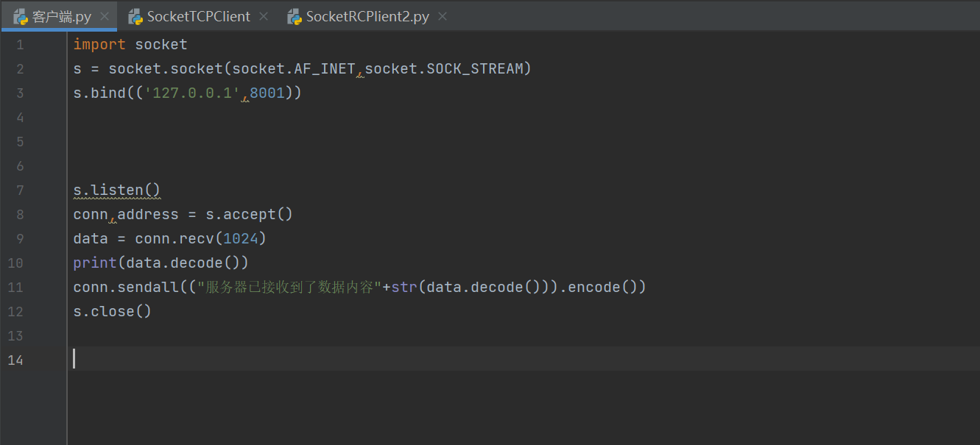Select the 客户端.py tab label
Image resolution: width=980 pixels, height=445 pixels.
click(x=62, y=16)
